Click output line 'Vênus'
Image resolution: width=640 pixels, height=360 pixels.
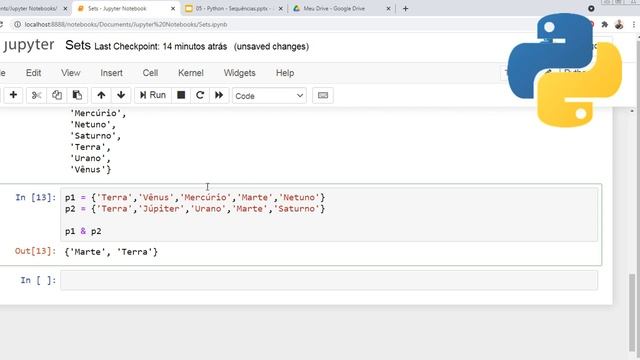[x=90, y=170]
